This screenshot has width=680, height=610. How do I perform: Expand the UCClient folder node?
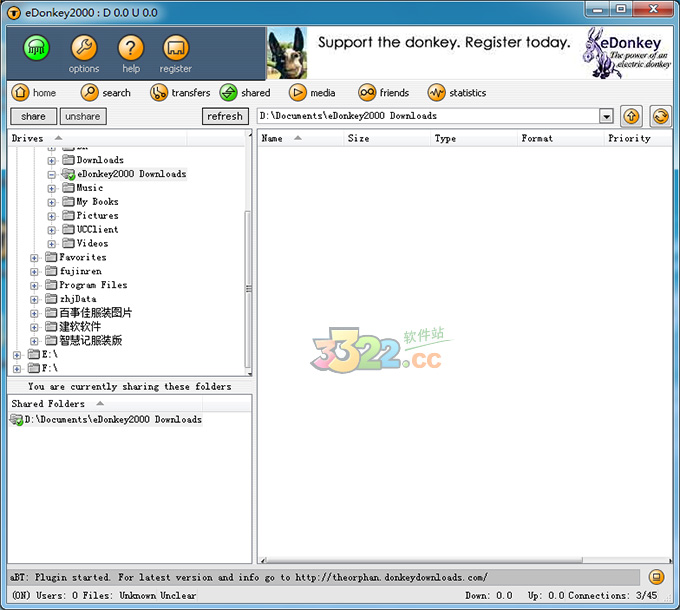tap(52, 230)
